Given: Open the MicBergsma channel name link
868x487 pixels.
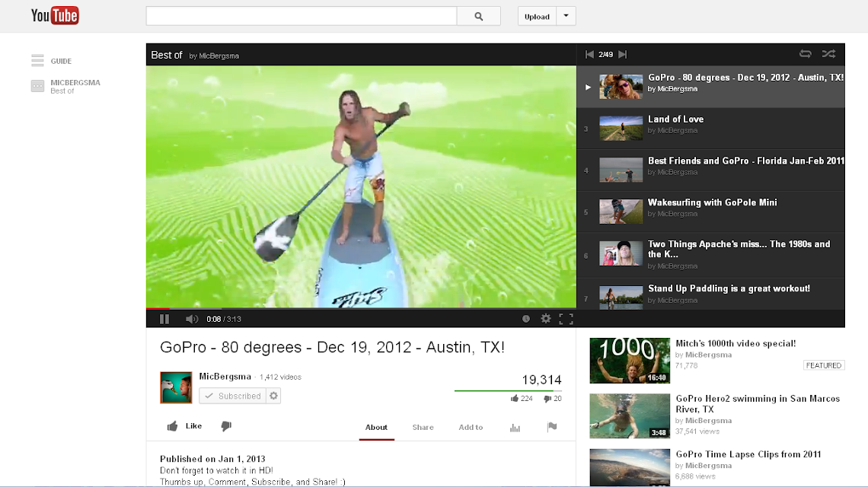Looking at the screenshot, I should (x=225, y=377).
